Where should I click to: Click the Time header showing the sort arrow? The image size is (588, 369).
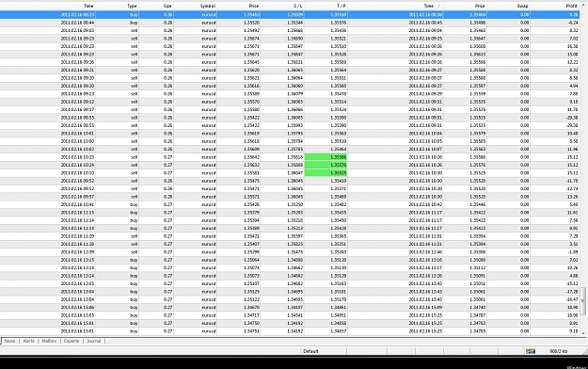coord(429,6)
